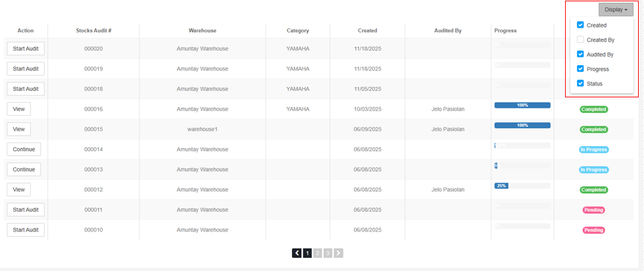Click the previous page arrow icon

tap(297, 253)
